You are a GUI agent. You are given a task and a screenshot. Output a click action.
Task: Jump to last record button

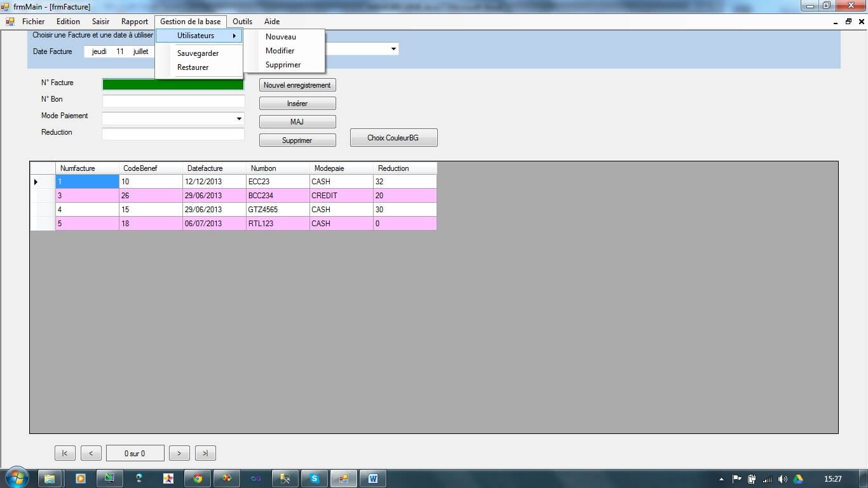pyautogui.click(x=205, y=453)
